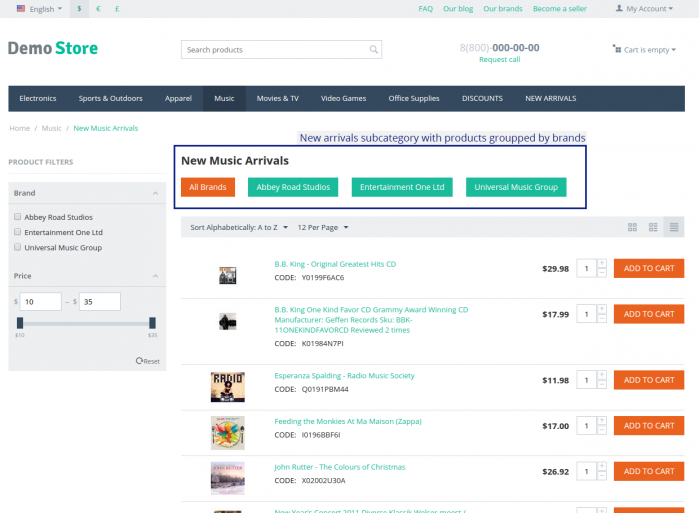Open Esperanza Spalding Radio album thumbnail

(228, 387)
